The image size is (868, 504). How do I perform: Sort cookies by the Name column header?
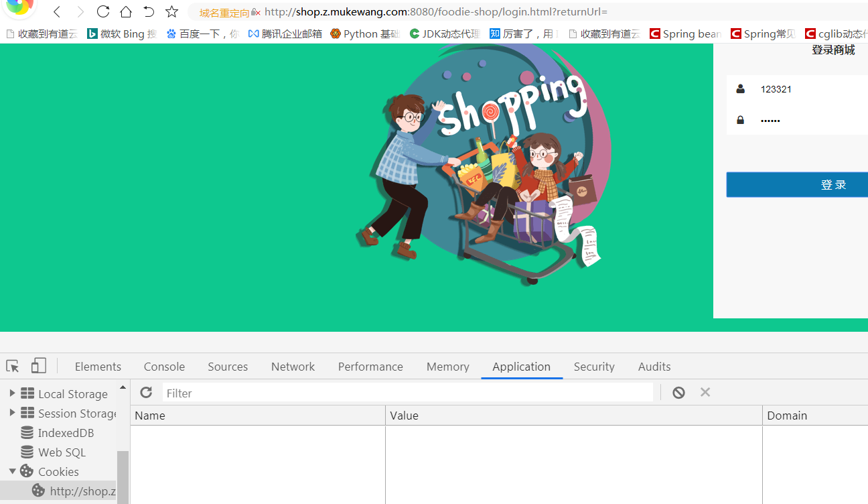click(258, 416)
